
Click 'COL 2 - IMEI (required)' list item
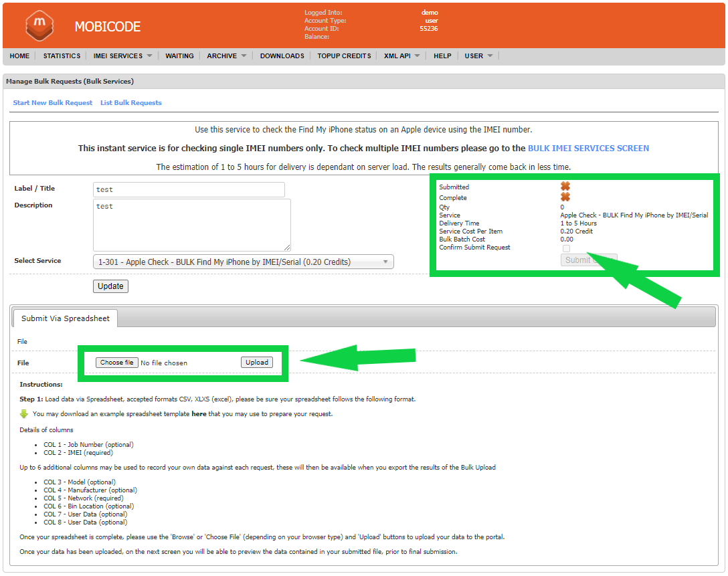(78, 452)
